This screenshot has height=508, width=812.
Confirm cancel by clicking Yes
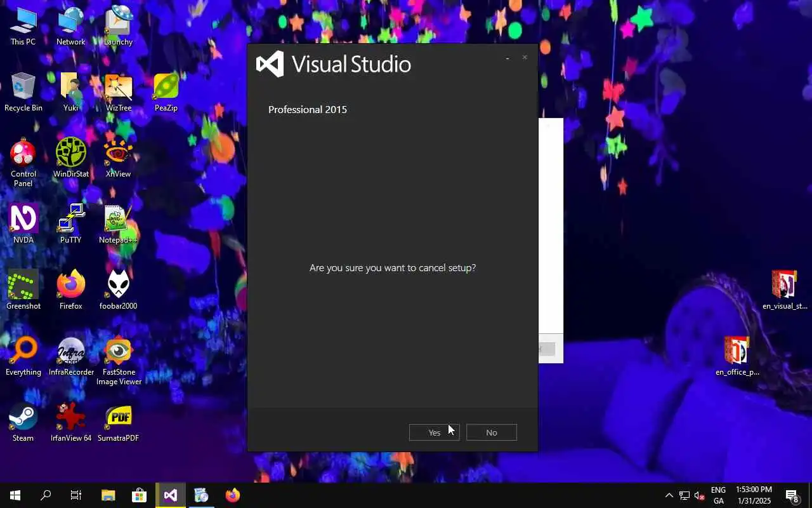(x=434, y=432)
